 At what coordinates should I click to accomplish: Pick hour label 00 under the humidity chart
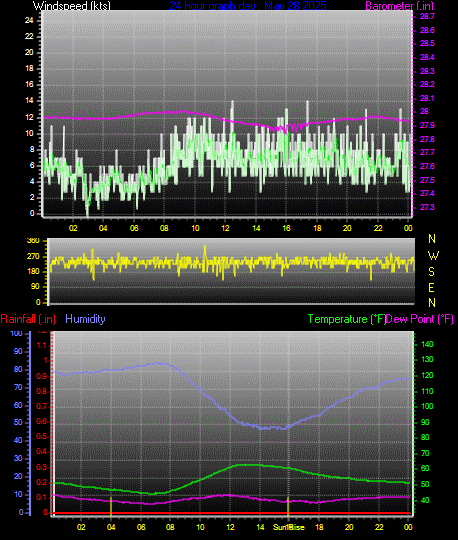[x=408, y=527]
